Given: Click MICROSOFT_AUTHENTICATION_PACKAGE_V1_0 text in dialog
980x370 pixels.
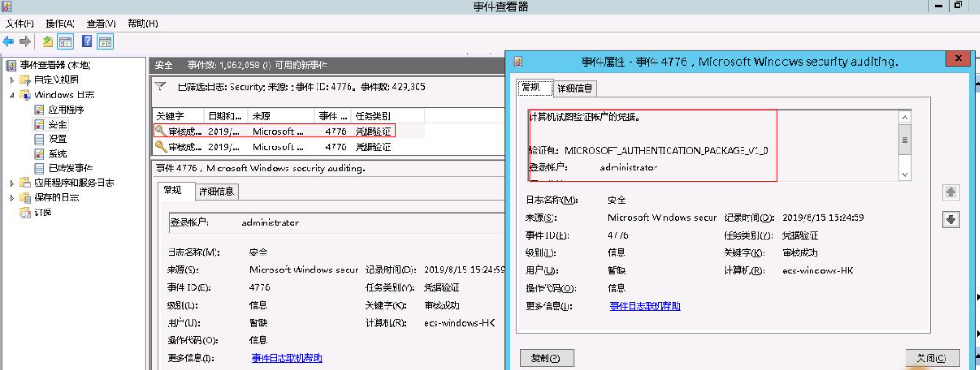Looking at the screenshot, I should point(666,151).
